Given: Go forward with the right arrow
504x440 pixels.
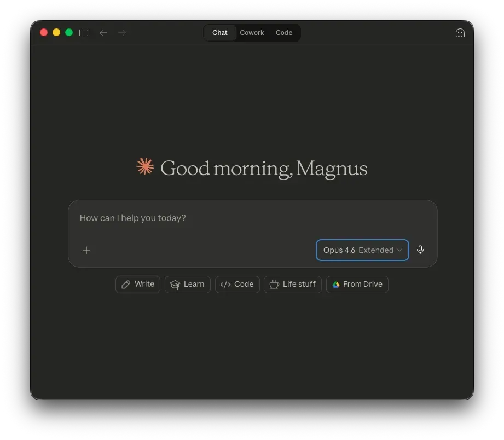Looking at the screenshot, I should [x=122, y=33].
